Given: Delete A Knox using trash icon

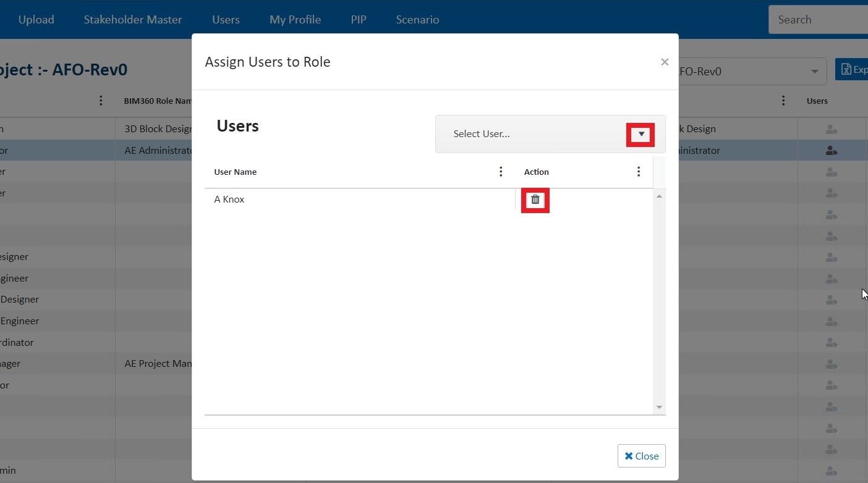Looking at the screenshot, I should pos(535,199).
